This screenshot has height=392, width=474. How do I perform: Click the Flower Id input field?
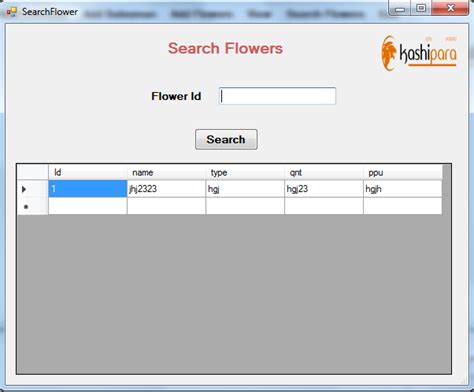click(277, 96)
